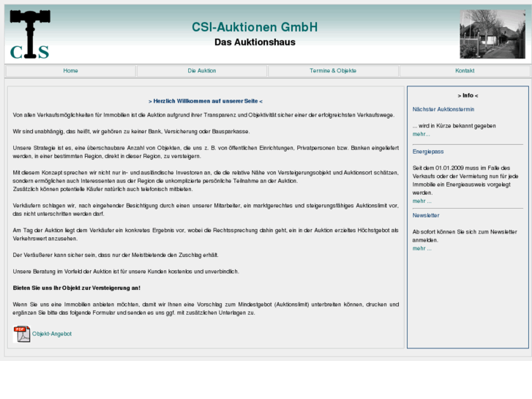Screen dimensions: 532x399
Task: Click the PDF icon for Objekt-Angebot
Action: click(22, 334)
